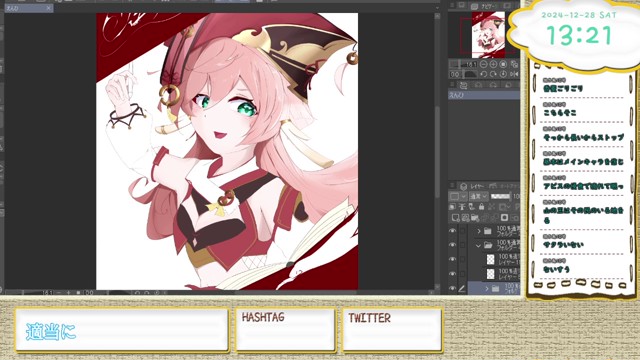The width and height of the screenshot is (640, 360).
Task: Hide the selected folder via eye icon
Action: tap(452, 288)
